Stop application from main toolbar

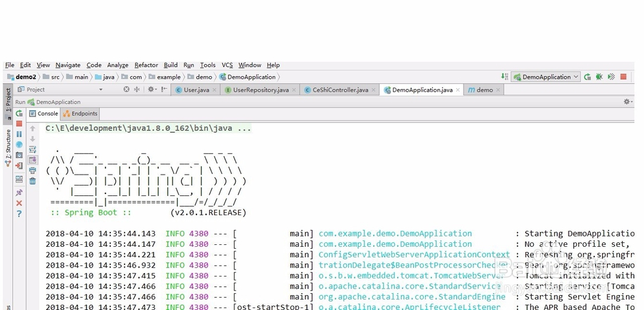tap(623, 77)
